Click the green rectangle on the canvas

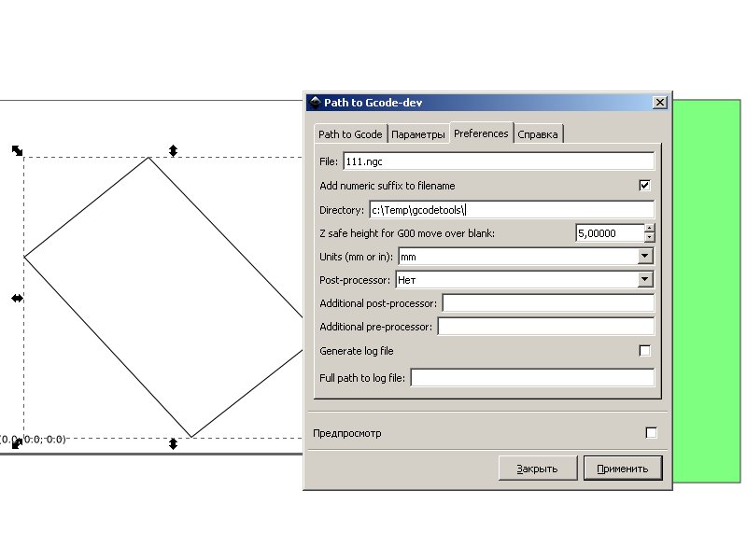coord(707,290)
